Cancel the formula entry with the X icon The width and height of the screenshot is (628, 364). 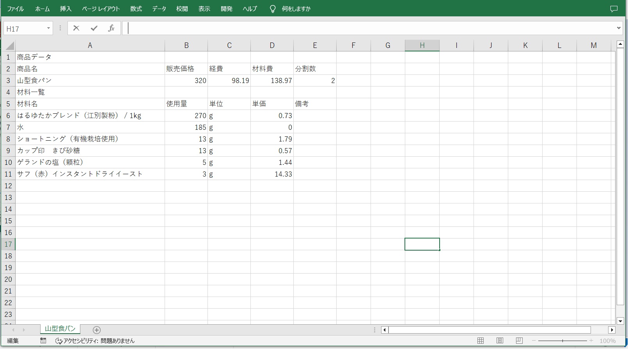coord(76,28)
